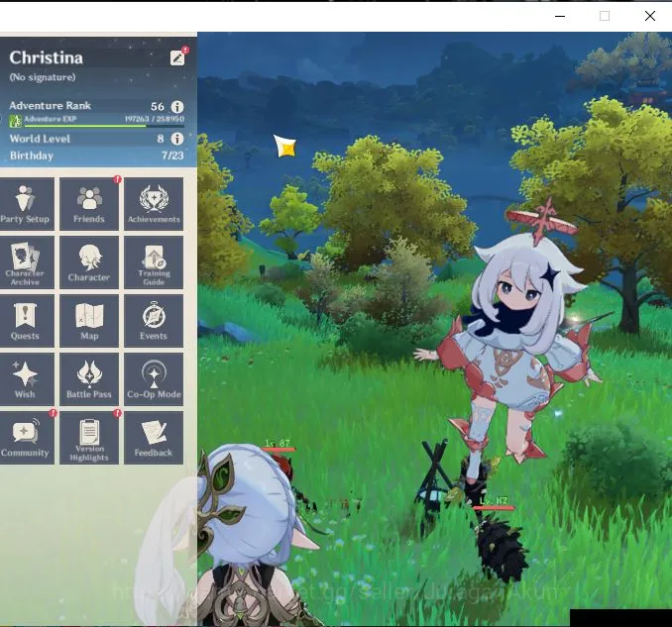672x627 pixels.
Task: Open the Map
Action: [89, 321]
